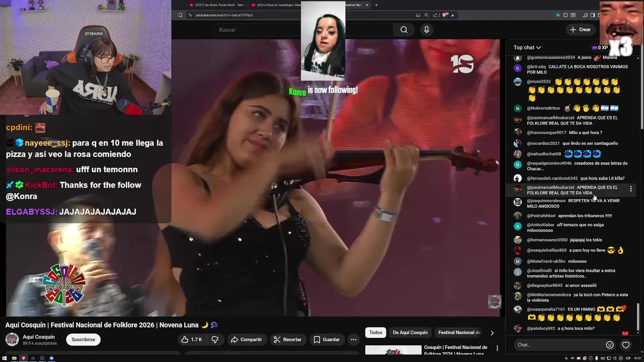
Task: Click username @oscardiaz2021 in chat
Action: pyautogui.click(x=543, y=143)
